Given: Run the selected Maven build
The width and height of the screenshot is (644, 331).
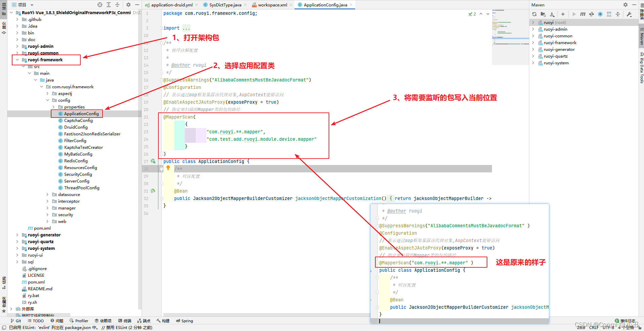Looking at the screenshot, I should (574, 14).
